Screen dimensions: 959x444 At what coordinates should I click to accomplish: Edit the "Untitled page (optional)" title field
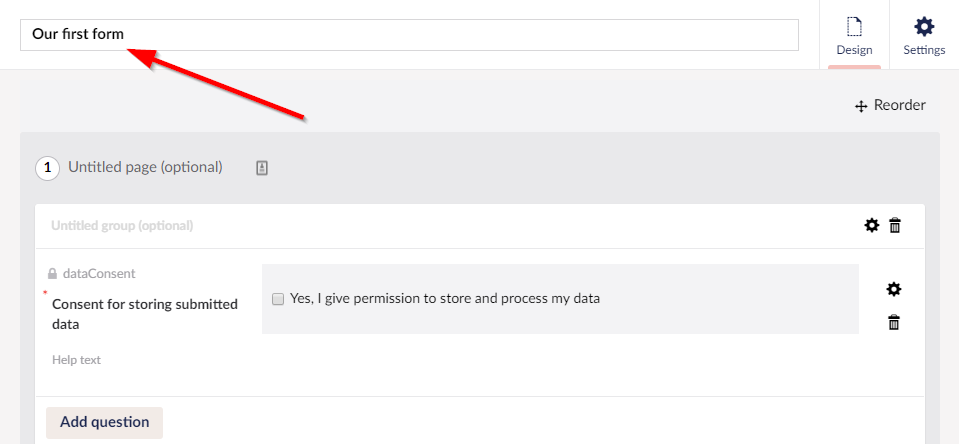pyautogui.click(x=146, y=167)
